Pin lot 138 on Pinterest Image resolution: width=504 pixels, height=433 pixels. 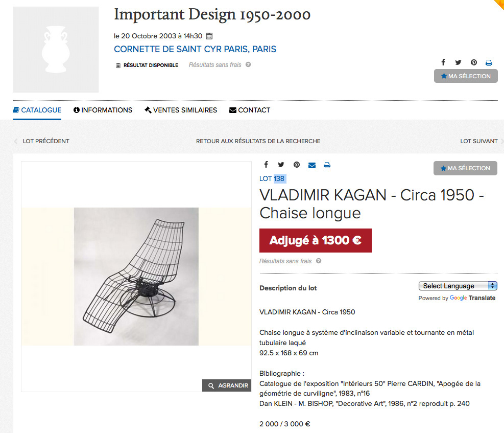(296, 165)
